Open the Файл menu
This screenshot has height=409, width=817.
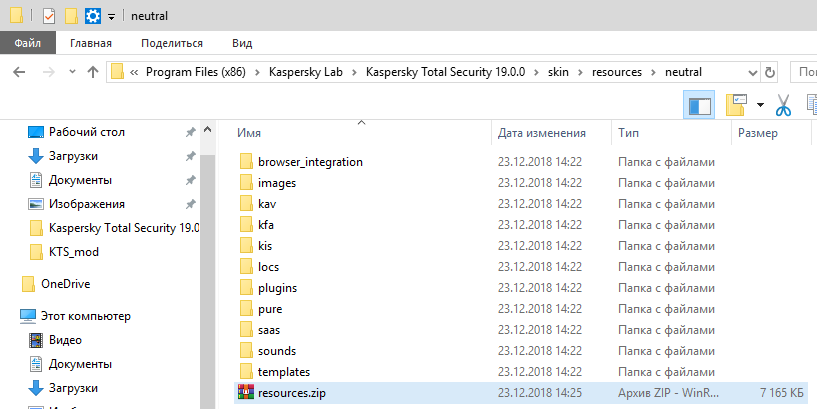click(x=27, y=43)
